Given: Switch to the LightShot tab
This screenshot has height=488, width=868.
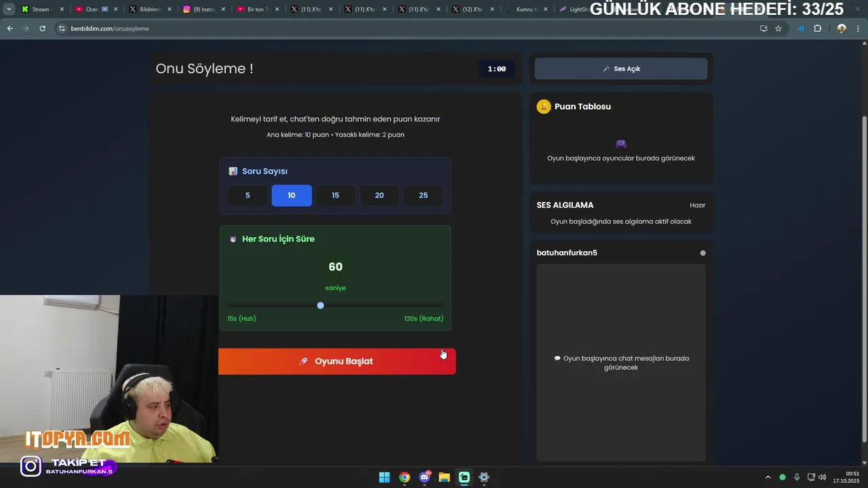Looking at the screenshot, I should click(573, 9).
